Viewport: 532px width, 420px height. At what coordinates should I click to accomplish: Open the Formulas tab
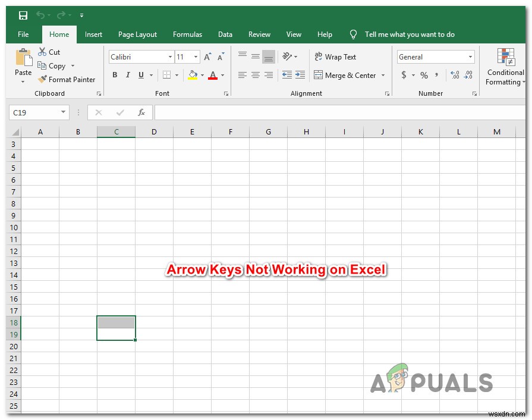[187, 35]
